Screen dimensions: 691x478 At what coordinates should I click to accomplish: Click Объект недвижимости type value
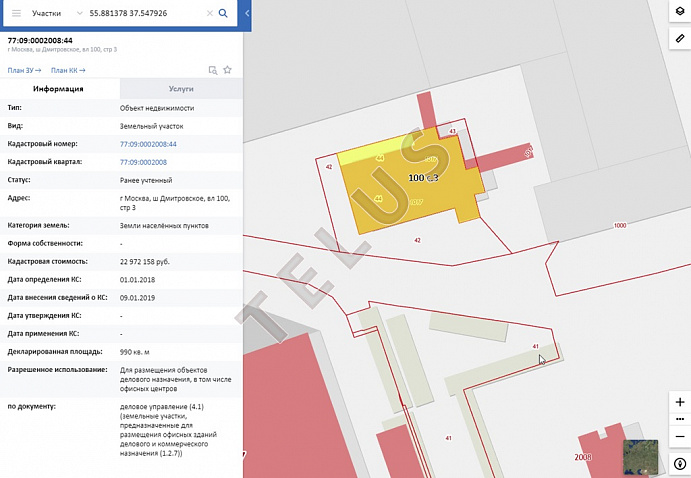point(157,108)
